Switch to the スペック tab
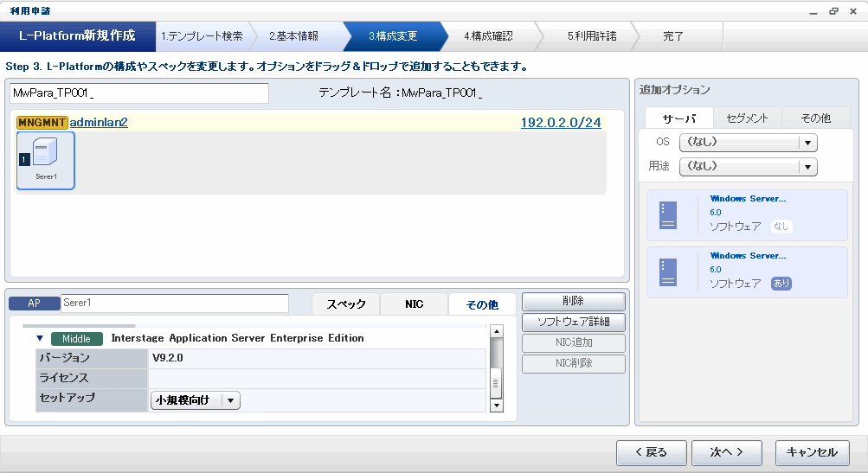Screen dimensions: 868x473 pyautogui.click(x=345, y=304)
